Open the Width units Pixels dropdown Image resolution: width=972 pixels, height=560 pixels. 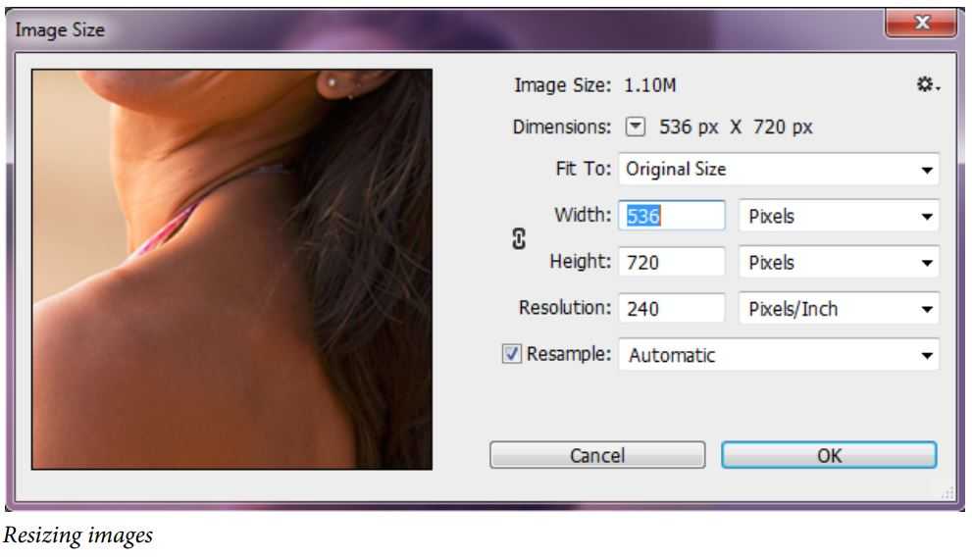pyautogui.click(x=839, y=216)
